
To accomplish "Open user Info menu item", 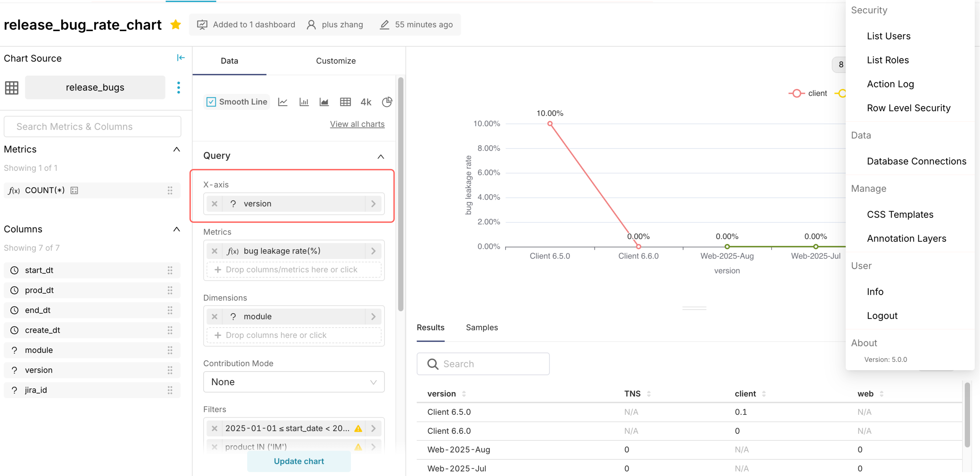I will pyautogui.click(x=875, y=292).
